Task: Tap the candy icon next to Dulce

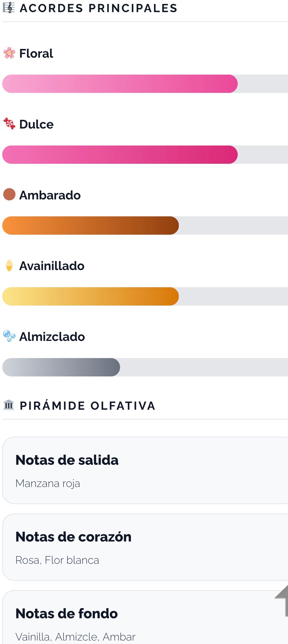Action: (x=9, y=124)
